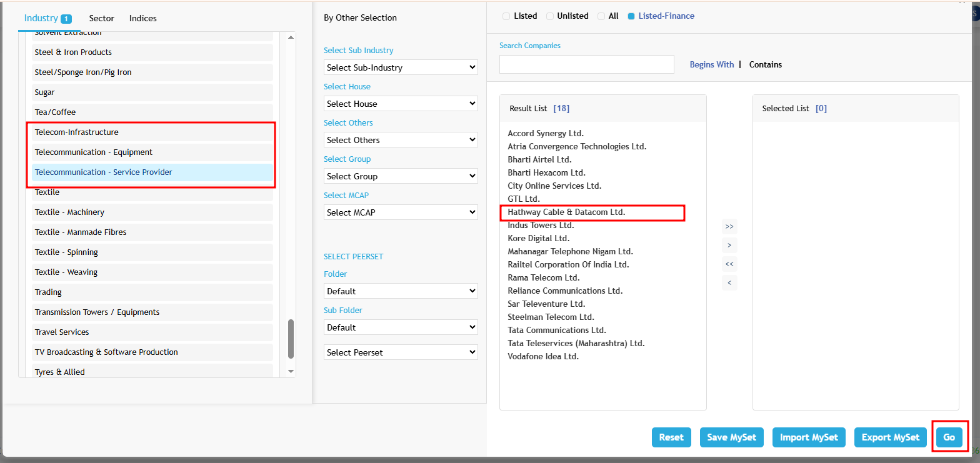Click the industry list scroll-up arrow
Image resolution: width=980 pixels, height=463 pixels.
[291, 37]
